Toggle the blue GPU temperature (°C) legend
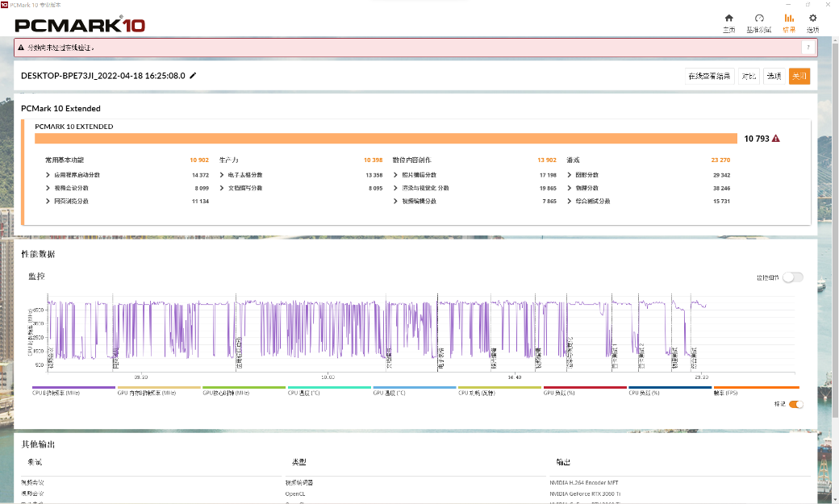The height and width of the screenshot is (504, 839). click(414, 390)
